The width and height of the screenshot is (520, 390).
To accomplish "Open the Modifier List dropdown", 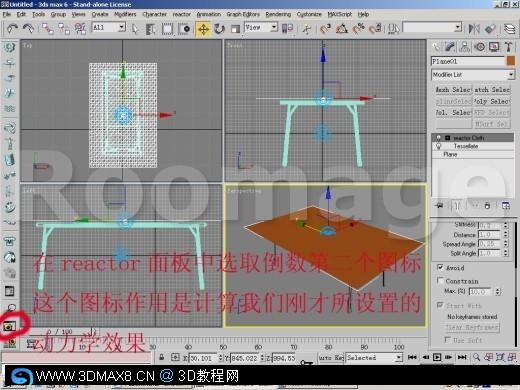I will click(x=473, y=75).
